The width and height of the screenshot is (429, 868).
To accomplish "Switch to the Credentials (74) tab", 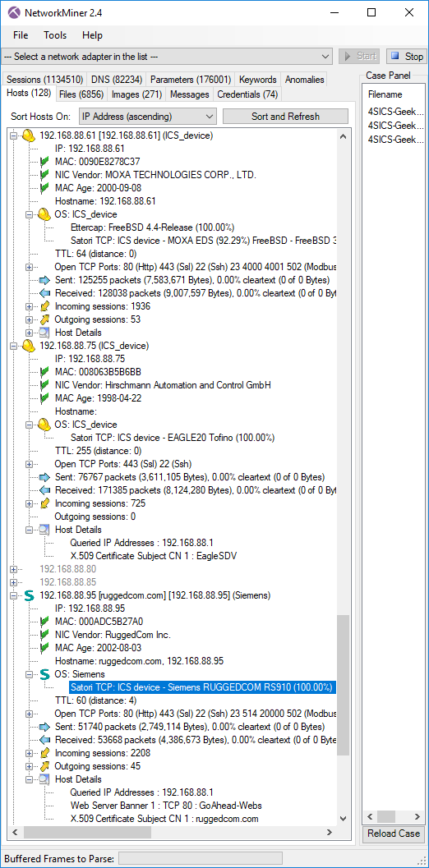I will point(247,94).
